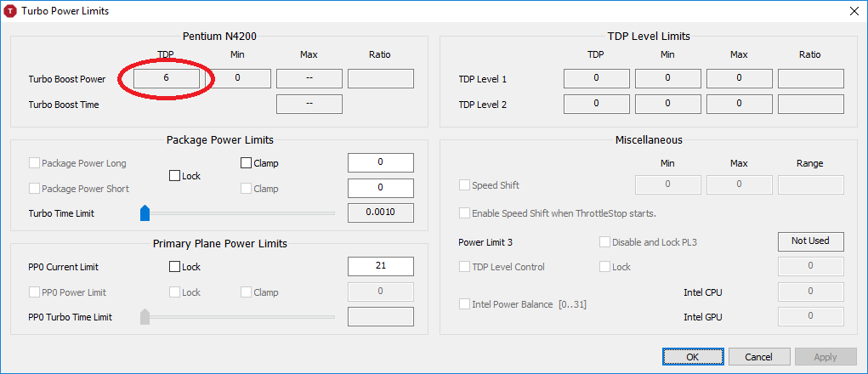Click the Turbo Boost Power TDP field
The width and height of the screenshot is (868, 374).
tap(166, 79)
